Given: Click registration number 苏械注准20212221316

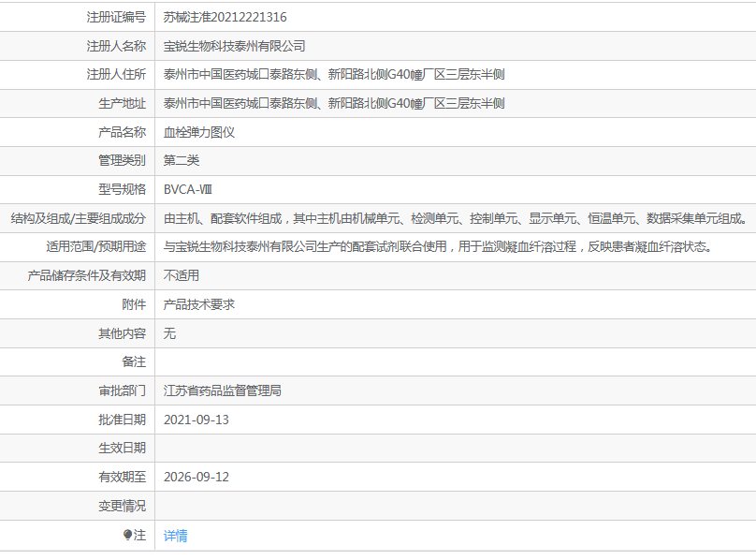Looking at the screenshot, I should coord(225,17).
